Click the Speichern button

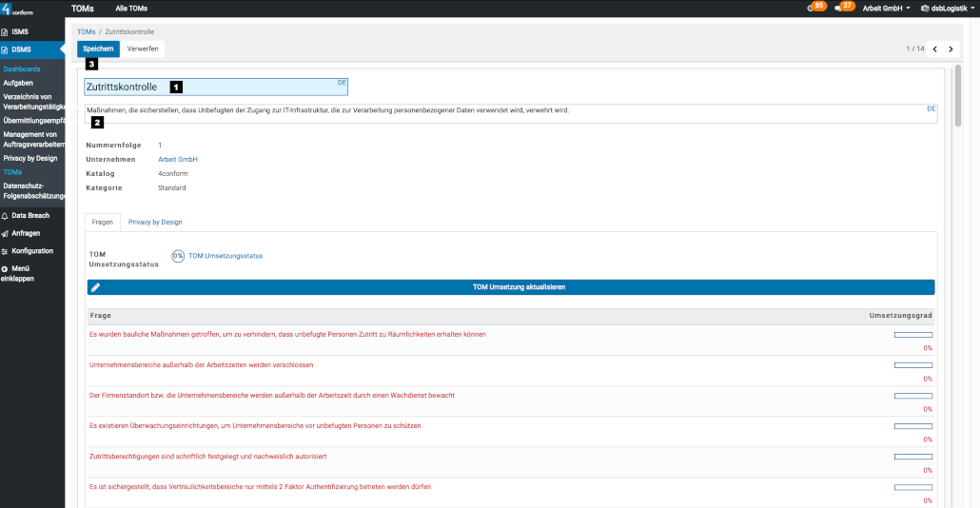(x=98, y=49)
